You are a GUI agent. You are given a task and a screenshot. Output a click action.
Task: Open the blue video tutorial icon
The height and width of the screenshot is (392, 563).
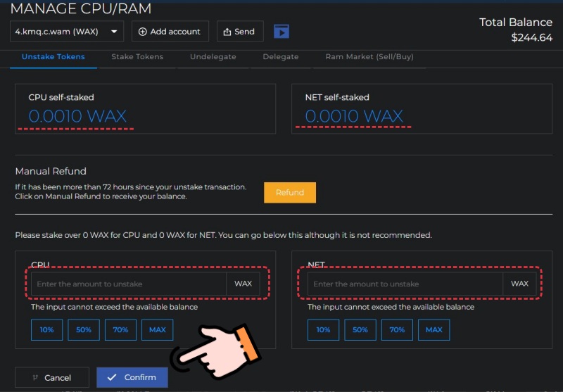pos(281,32)
